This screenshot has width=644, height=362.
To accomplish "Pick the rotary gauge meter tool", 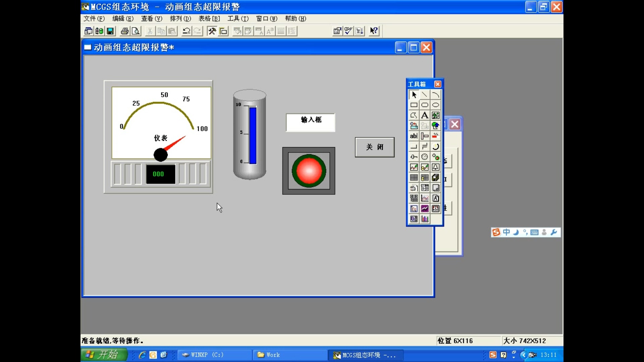I will coord(425,157).
